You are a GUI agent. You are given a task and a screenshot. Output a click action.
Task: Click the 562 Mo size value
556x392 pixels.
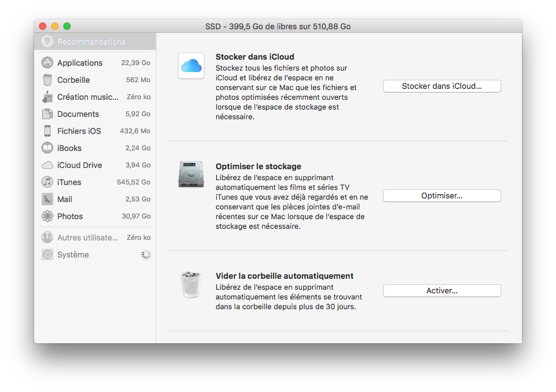(x=138, y=80)
